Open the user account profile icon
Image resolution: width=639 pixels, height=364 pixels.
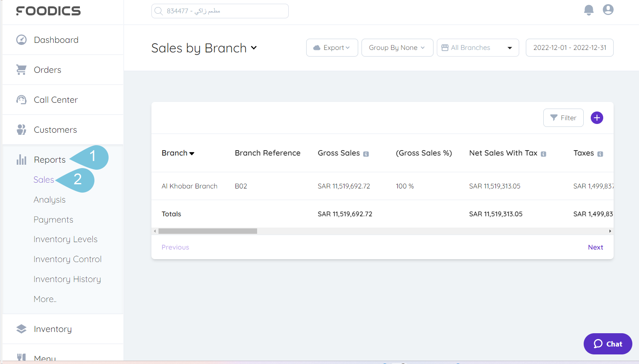[608, 10]
